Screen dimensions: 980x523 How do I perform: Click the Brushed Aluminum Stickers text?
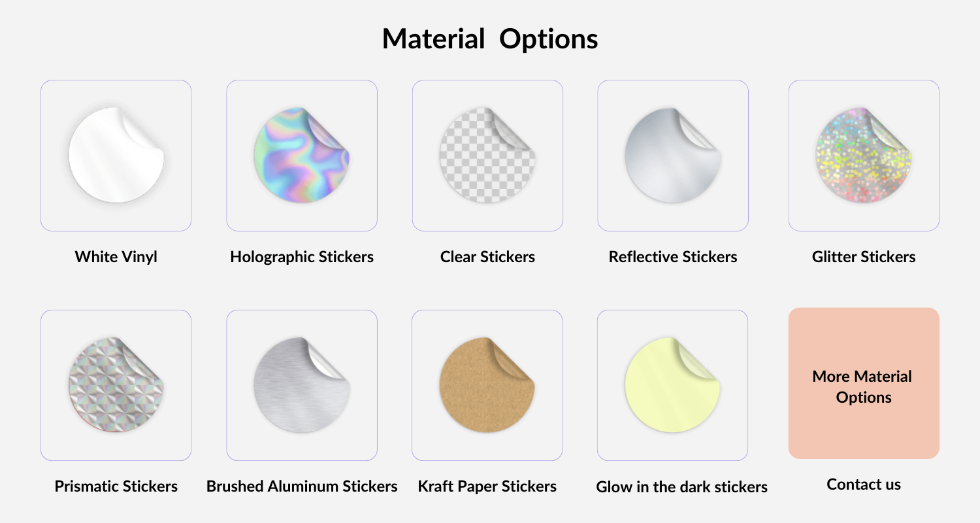coord(301,486)
